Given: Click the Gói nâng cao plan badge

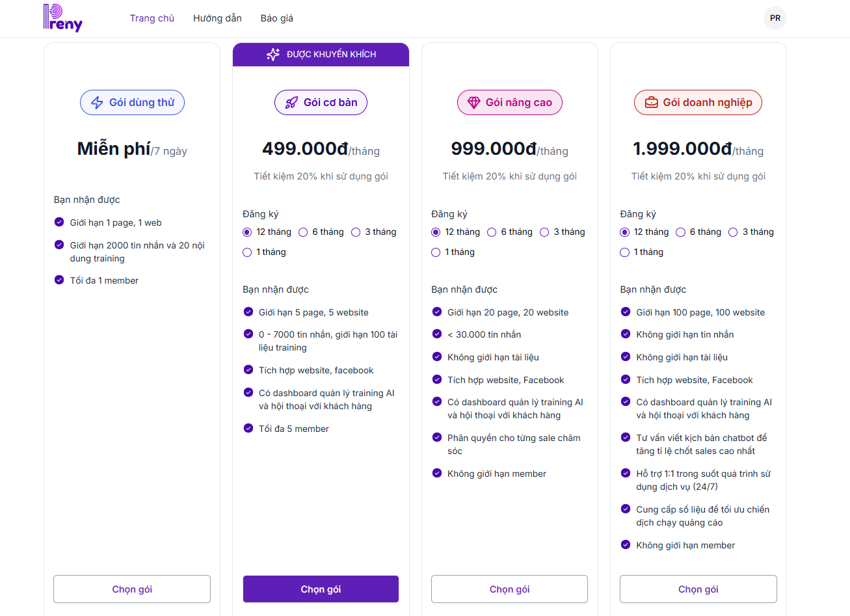Looking at the screenshot, I should pos(510,103).
